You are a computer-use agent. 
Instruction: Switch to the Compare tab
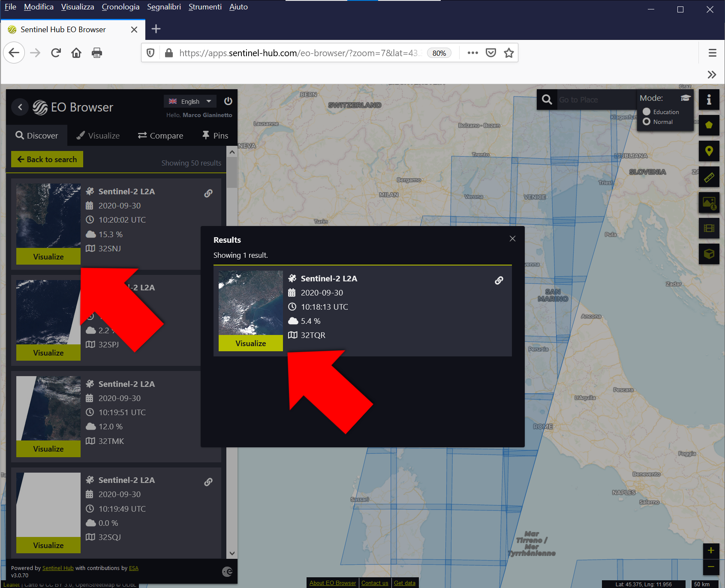click(x=160, y=136)
